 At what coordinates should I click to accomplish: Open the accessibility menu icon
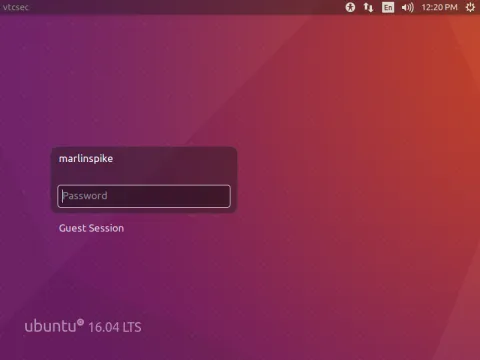(350, 7)
